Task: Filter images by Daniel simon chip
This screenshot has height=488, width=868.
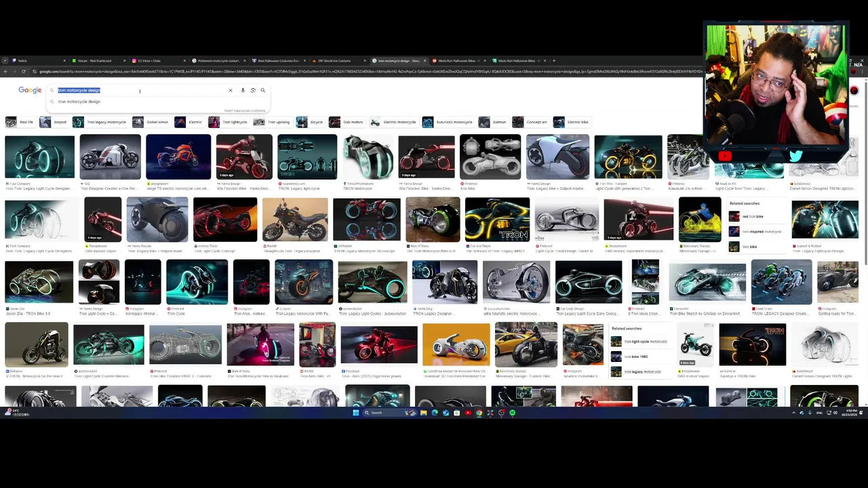Action: pos(151,122)
